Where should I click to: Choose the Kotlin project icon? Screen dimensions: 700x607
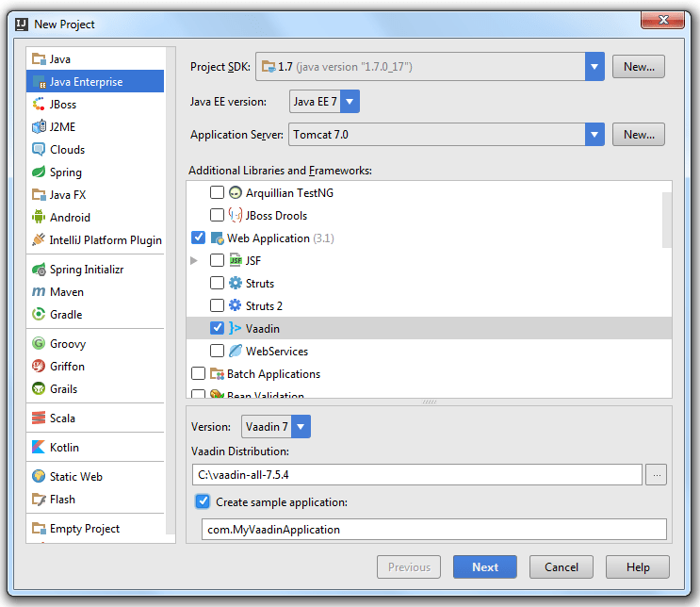(x=39, y=448)
